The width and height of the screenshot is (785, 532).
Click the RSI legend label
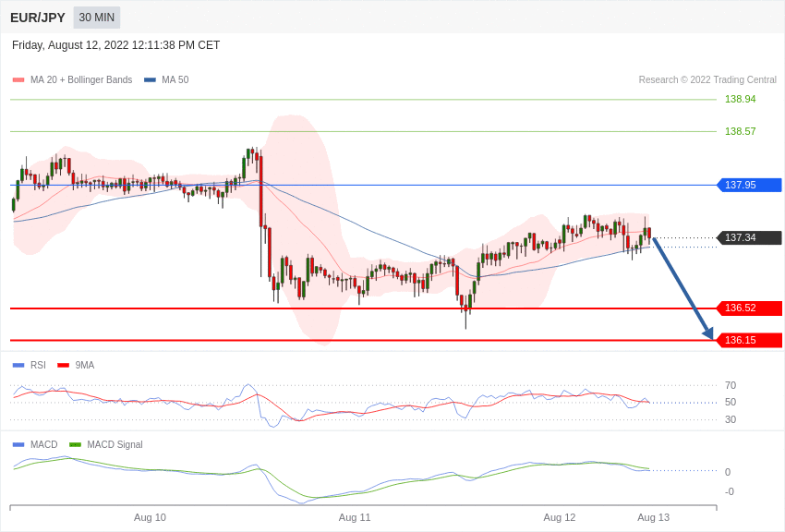[38, 366]
